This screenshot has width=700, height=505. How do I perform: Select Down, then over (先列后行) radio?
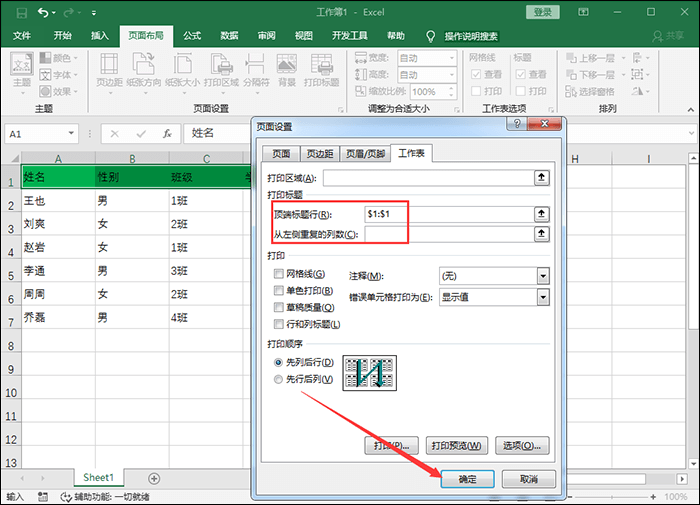279,362
